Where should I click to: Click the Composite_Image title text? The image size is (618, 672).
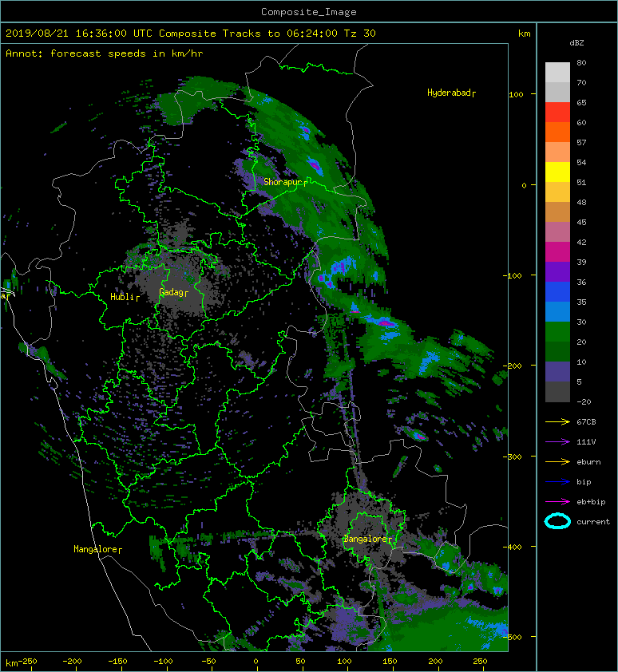coord(309,12)
